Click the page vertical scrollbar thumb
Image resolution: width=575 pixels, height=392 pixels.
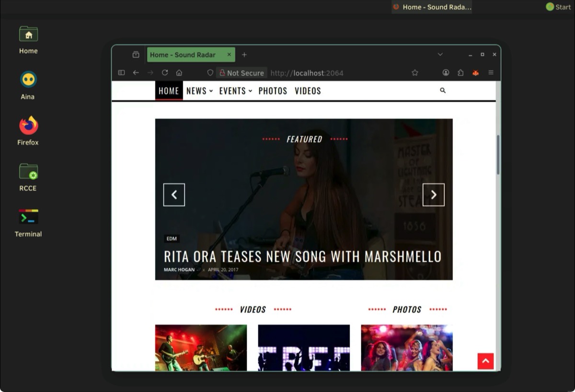(498, 154)
